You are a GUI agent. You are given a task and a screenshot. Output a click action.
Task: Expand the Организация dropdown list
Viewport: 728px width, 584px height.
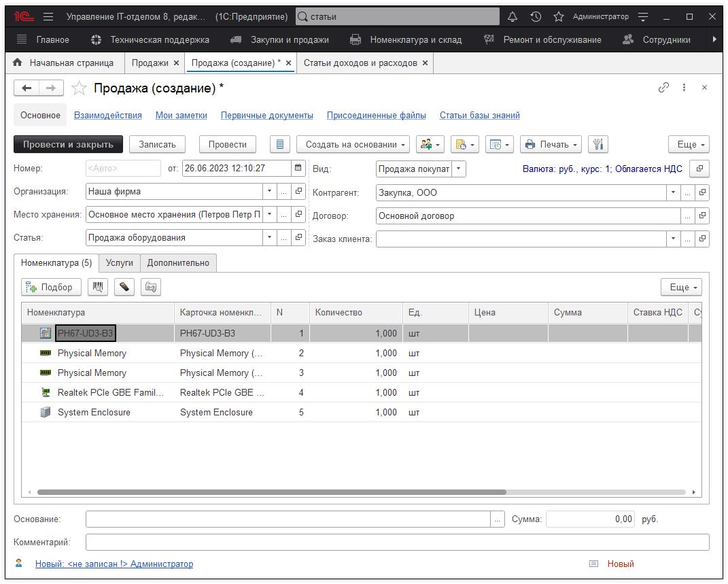coord(269,192)
